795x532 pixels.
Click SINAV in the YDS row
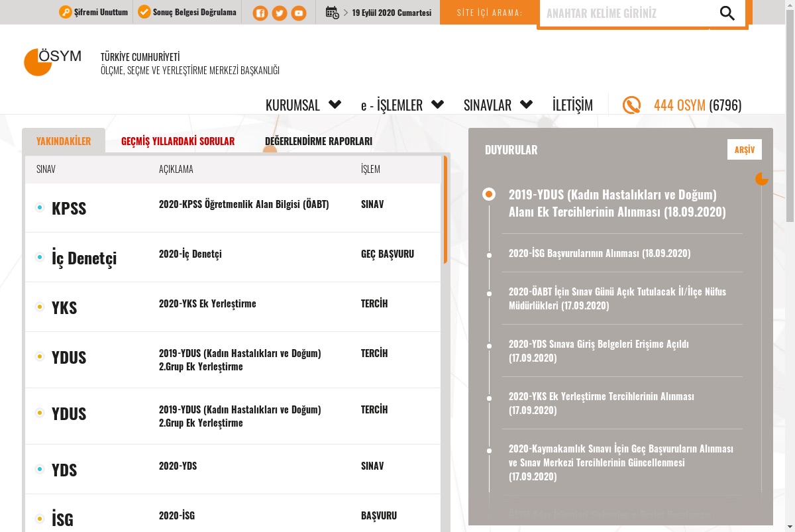[x=372, y=466]
